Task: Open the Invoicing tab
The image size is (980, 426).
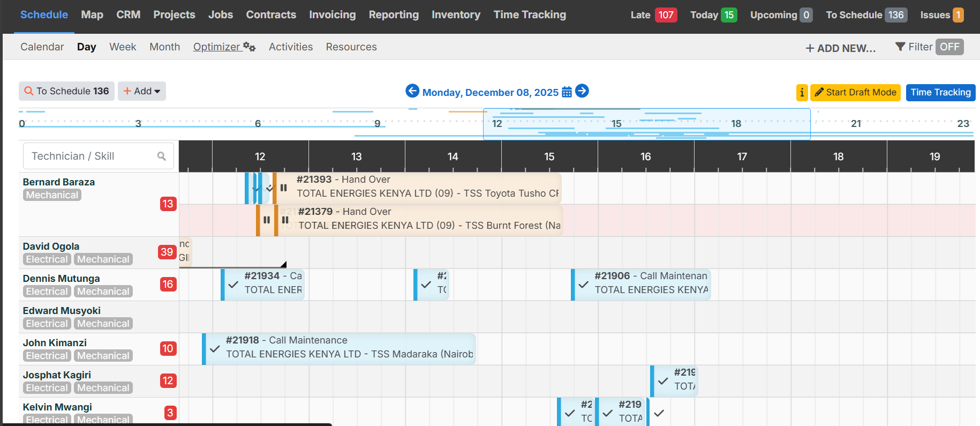Action: [333, 14]
